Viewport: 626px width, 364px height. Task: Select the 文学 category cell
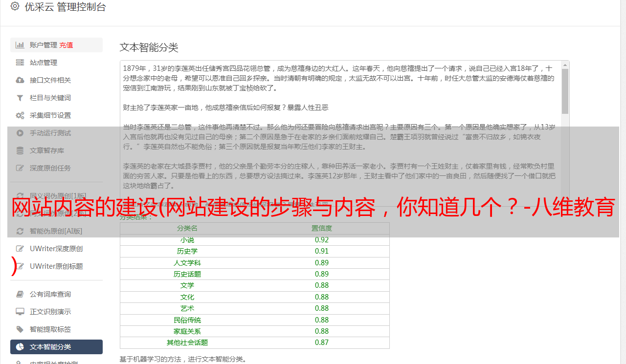click(187, 285)
